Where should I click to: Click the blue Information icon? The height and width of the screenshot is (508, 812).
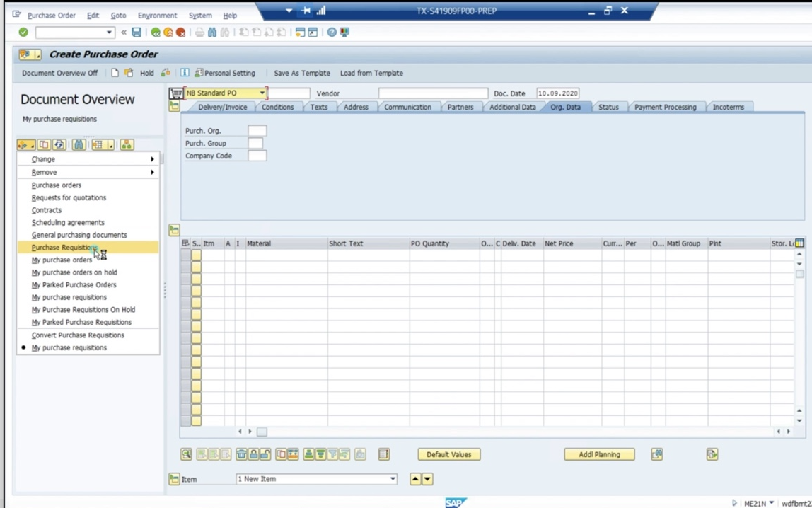point(185,73)
